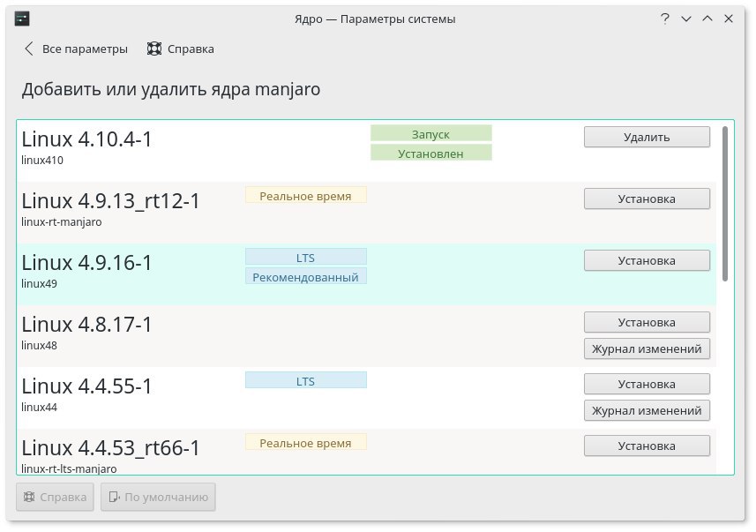756x532 pixels.
Task: Select the Linux 4.9.13_rt12-1 title
Action: 110,201
